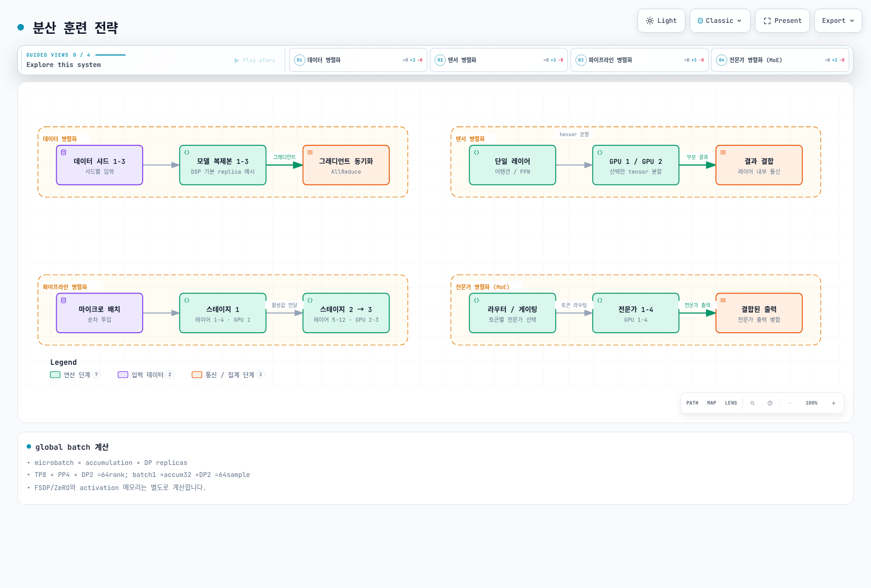871x588 pixels.
Task: Click the 텐서 병렬화 group label
Action: coord(470,139)
